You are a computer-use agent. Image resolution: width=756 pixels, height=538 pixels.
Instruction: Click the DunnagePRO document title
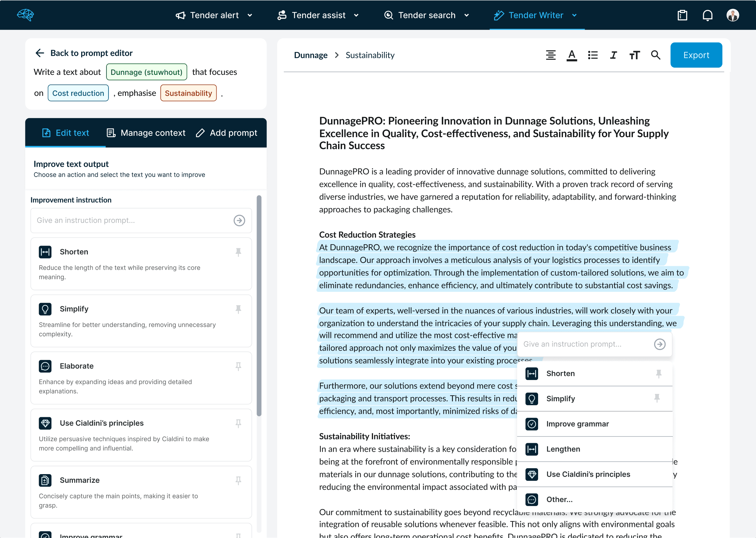point(494,133)
